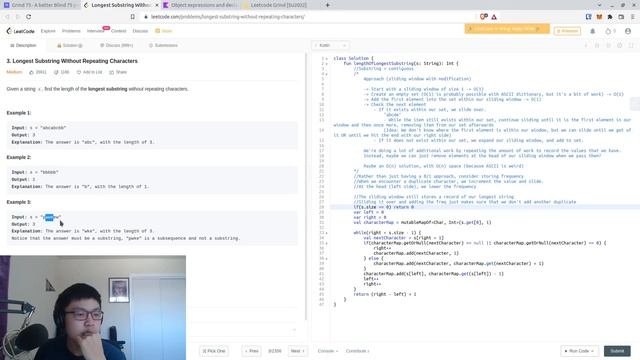Click the browser forward arrow
The image size is (640, 360).
pyautogui.click(x=18, y=17)
